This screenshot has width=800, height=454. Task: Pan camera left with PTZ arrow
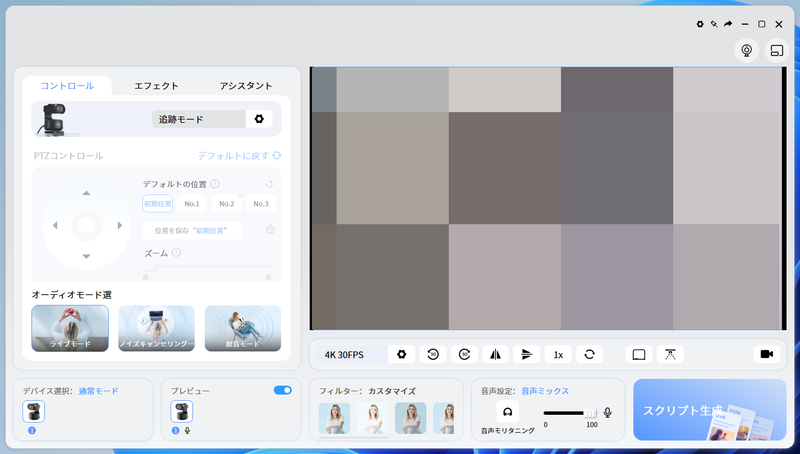55,225
